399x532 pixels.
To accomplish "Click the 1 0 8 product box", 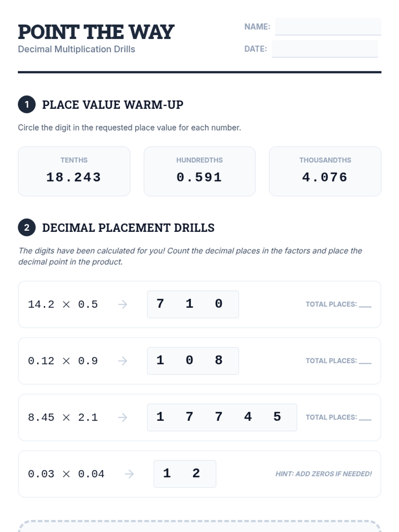I will 193,361.
